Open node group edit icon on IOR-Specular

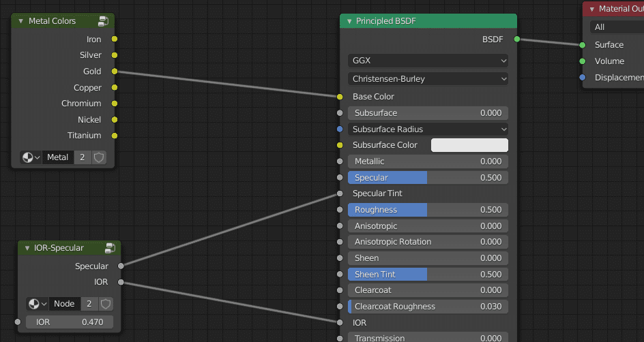tap(110, 248)
